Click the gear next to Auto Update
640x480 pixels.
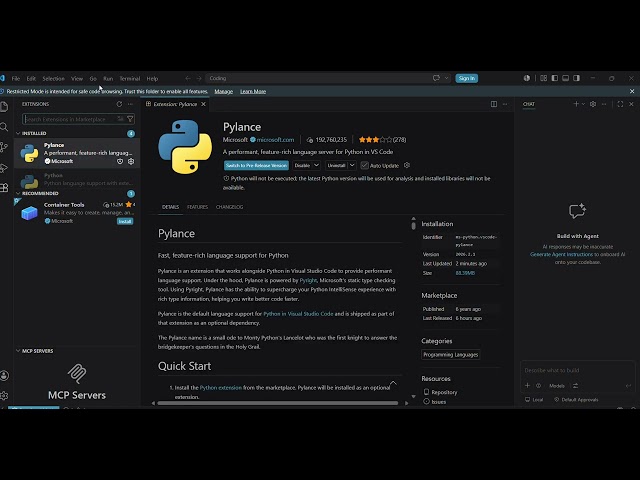(x=407, y=165)
